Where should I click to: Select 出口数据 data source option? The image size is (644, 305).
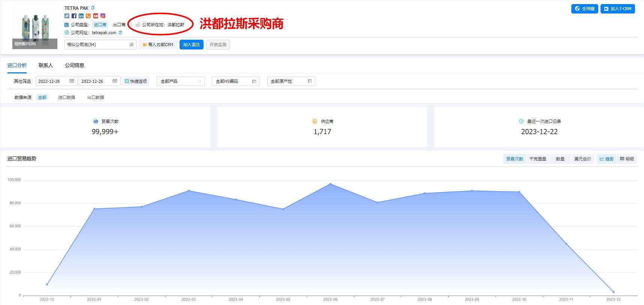[96, 97]
